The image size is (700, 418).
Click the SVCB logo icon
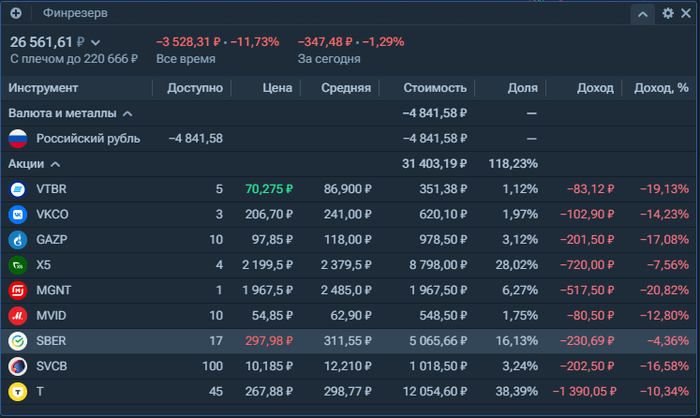click(x=18, y=366)
